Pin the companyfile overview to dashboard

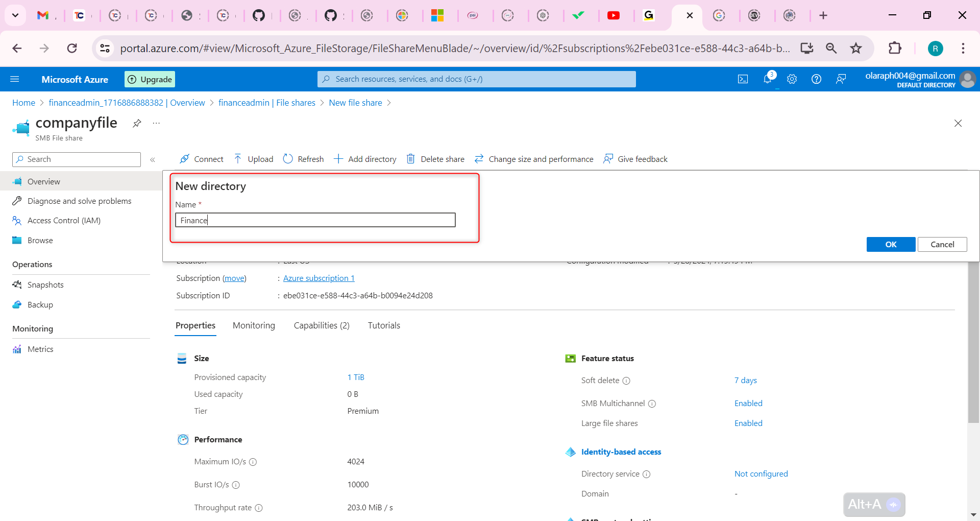[136, 123]
